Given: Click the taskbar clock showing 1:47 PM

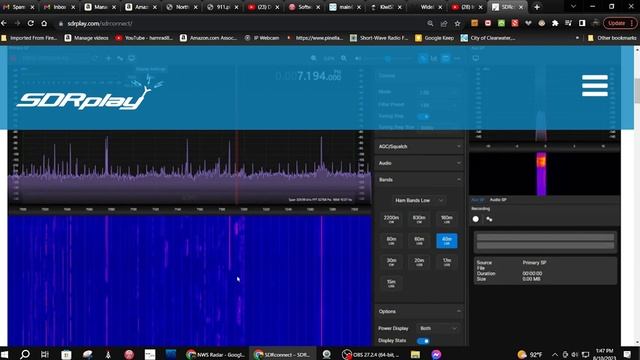Looking at the screenshot, I should 604,354.
